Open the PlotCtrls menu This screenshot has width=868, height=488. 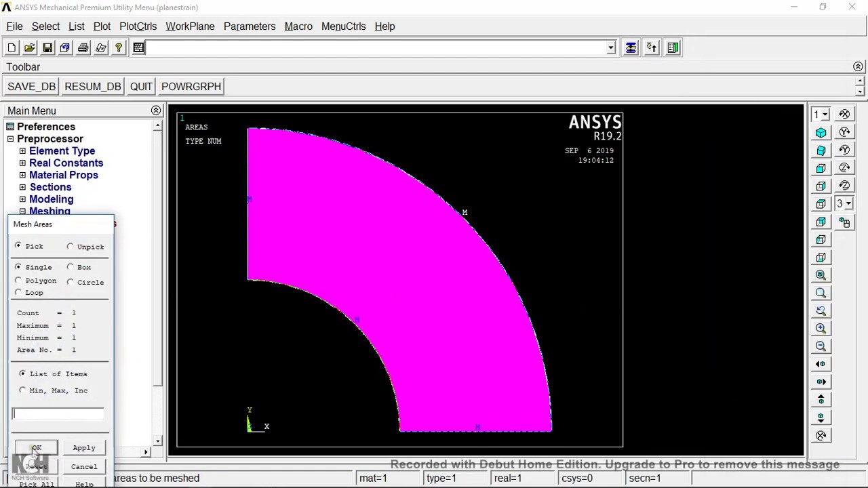pyautogui.click(x=138, y=26)
